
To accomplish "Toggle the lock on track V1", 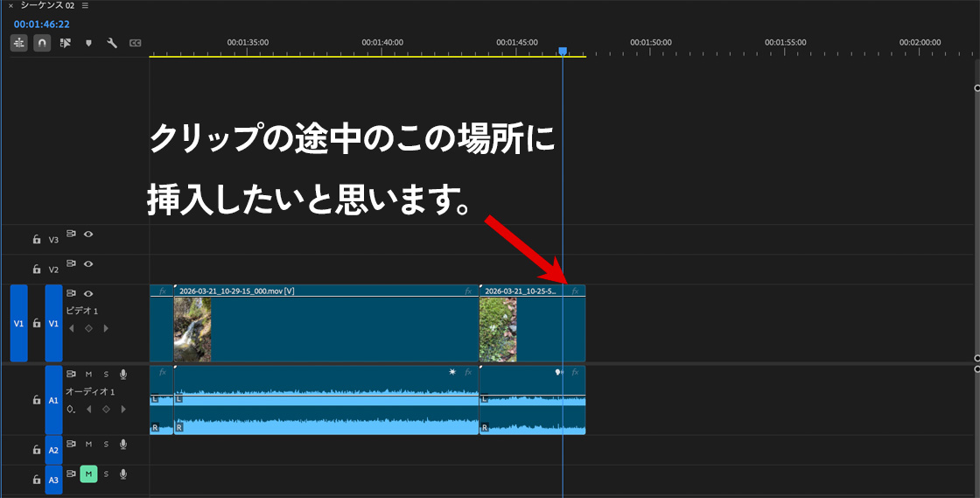I will [37, 323].
